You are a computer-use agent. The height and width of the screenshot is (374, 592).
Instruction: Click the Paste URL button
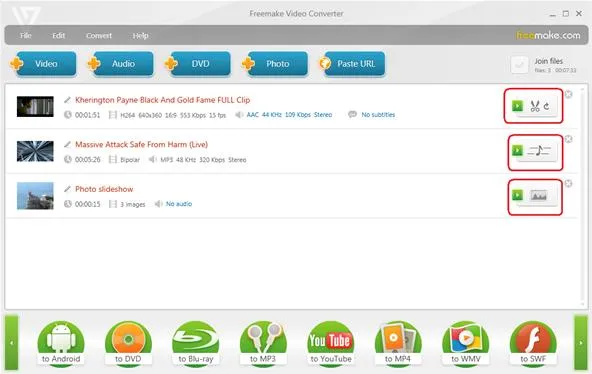352,64
